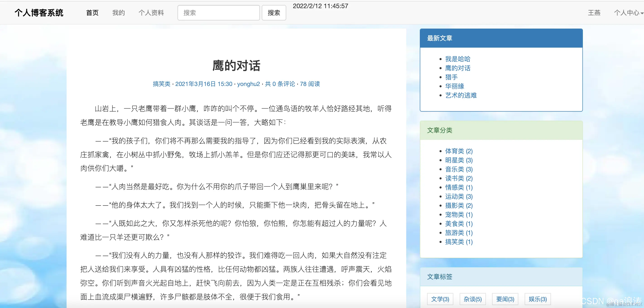Open 个人资料 page
644x308 pixels.
pos(151,13)
